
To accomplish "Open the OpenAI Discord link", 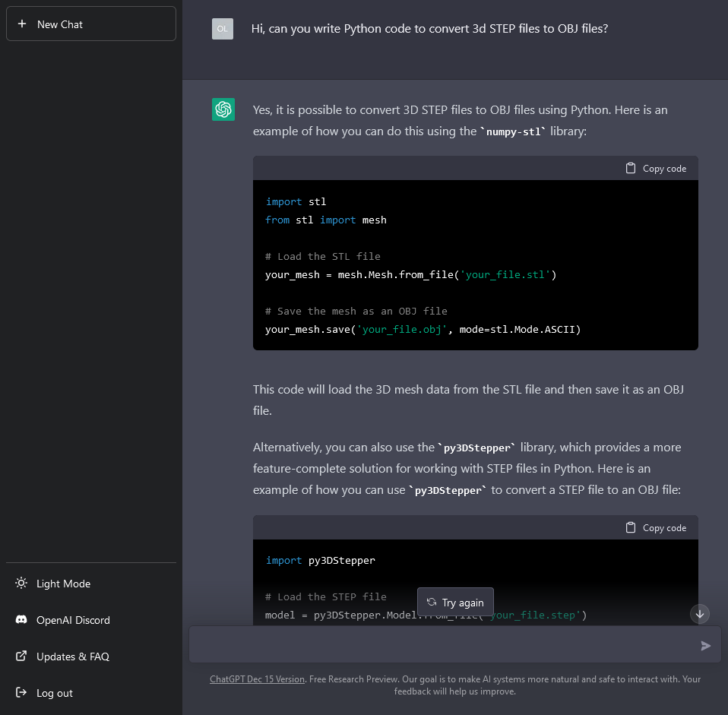I will click(x=73, y=620).
